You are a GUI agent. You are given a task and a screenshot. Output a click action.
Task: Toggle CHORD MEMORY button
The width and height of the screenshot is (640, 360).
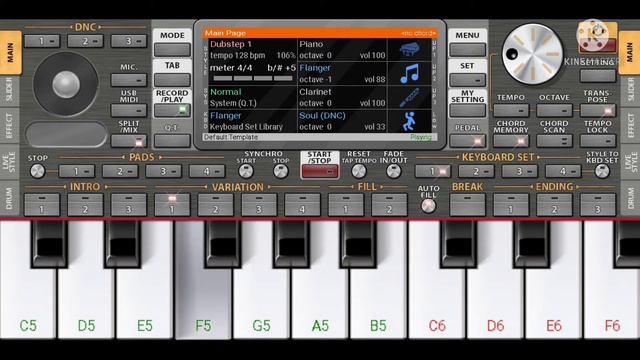pos(511,141)
